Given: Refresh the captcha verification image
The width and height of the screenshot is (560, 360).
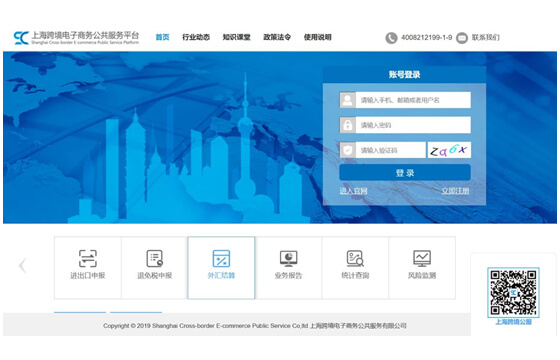Looking at the screenshot, I should pyautogui.click(x=449, y=150).
